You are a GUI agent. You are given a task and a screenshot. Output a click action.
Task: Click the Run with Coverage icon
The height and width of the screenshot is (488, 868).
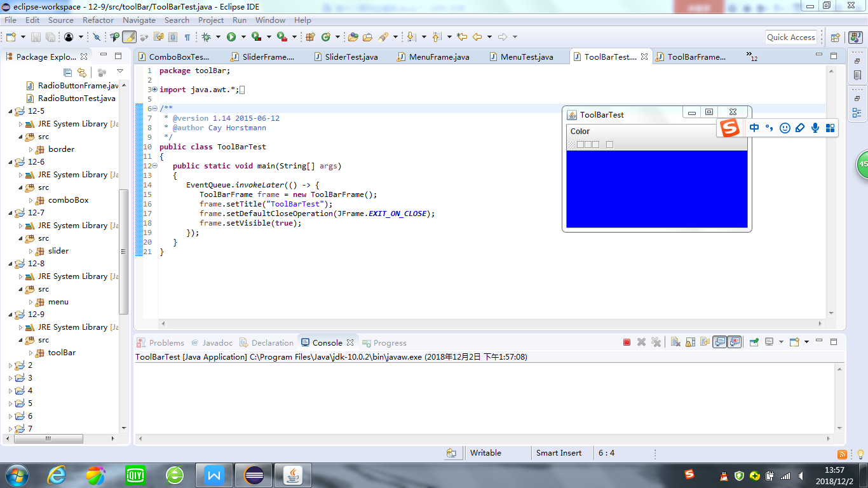pyautogui.click(x=256, y=37)
